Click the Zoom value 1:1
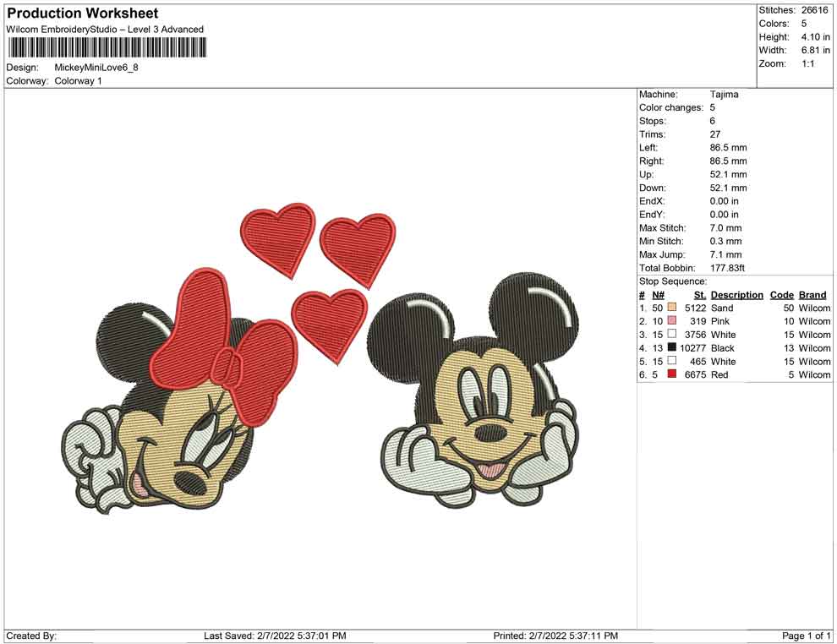Image resolution: width=837 pixels, height=644 pixels. point(807,63)
